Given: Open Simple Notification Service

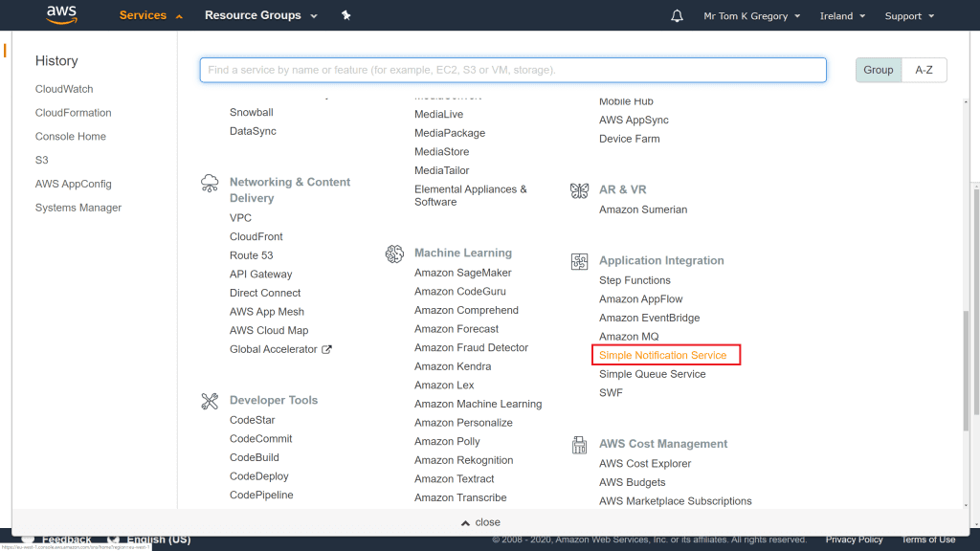Looking at the screenshot, I should pyautogui.click(x=662, y=356).
